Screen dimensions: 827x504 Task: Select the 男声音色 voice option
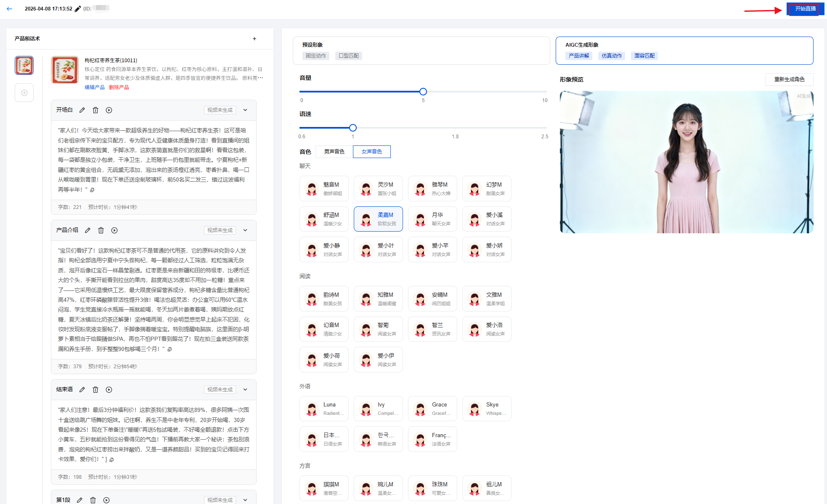point(334,152)
